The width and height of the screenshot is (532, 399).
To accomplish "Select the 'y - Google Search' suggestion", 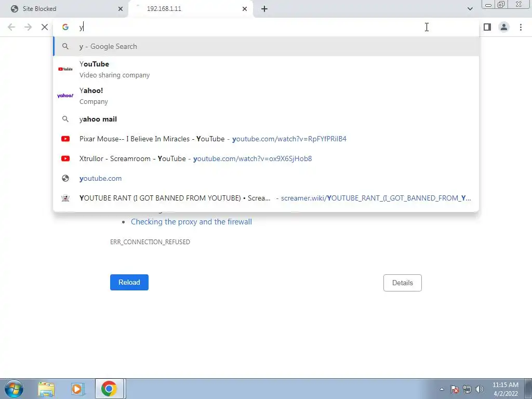I will point(266,46).
